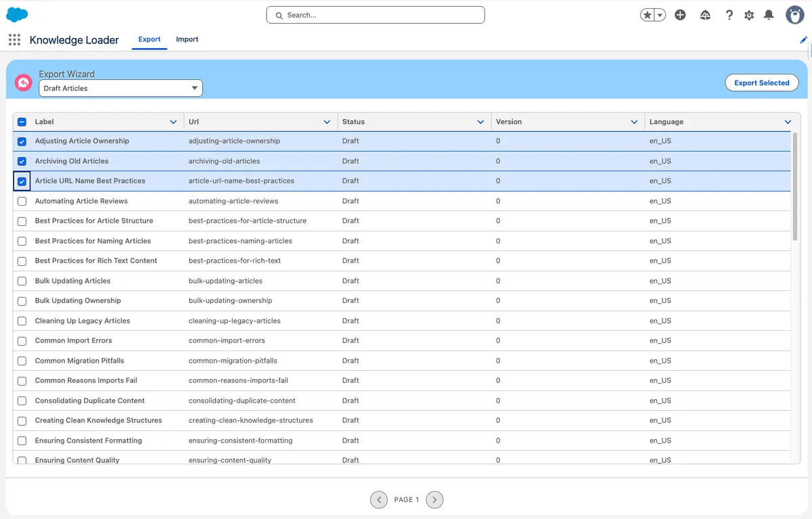Open the Url column menu chevron

(x=327, y=122)
